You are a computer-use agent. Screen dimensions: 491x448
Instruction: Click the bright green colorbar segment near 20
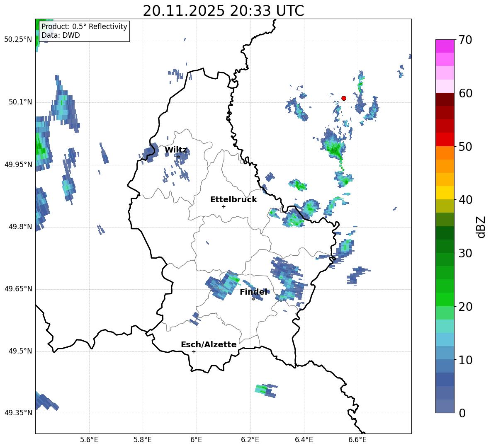pyautogui.click(x=445, y=300)
